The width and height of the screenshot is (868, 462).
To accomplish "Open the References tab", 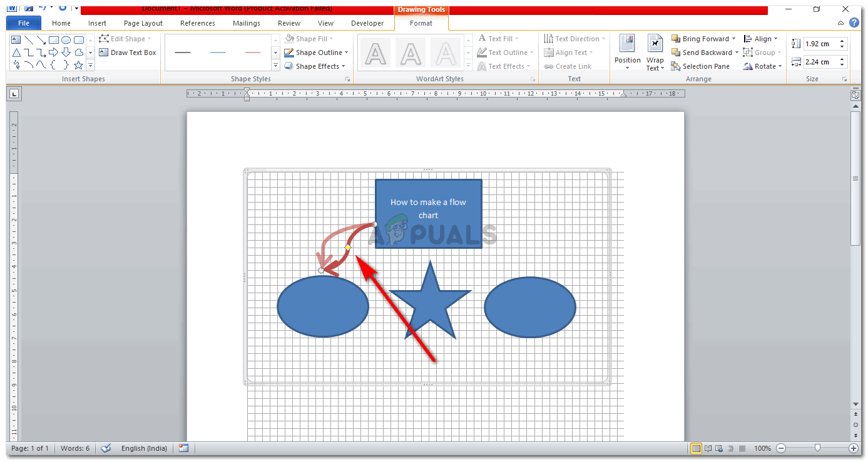I will click(198, 23).
